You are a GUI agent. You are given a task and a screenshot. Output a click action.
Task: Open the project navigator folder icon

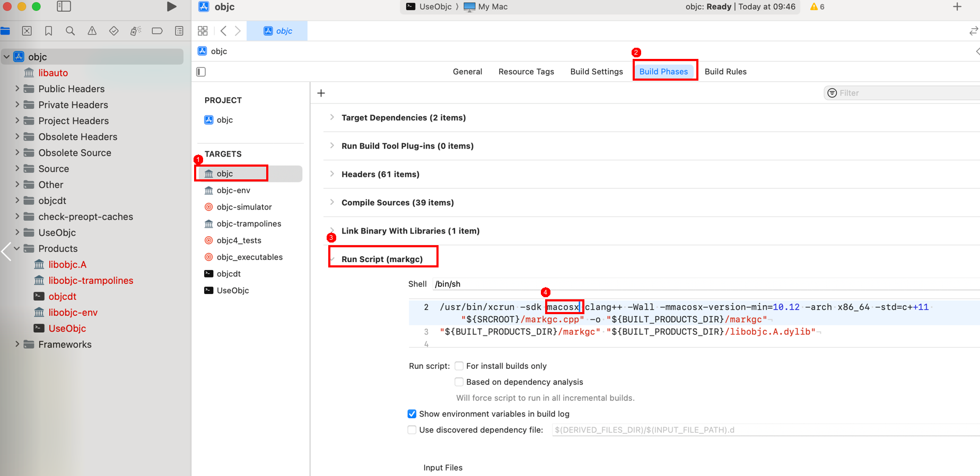point(5,31)
